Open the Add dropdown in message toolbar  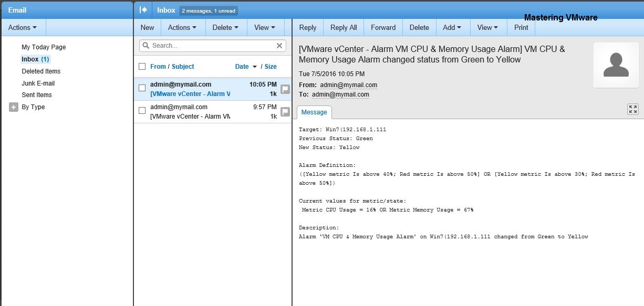click(x=452, y=27)
